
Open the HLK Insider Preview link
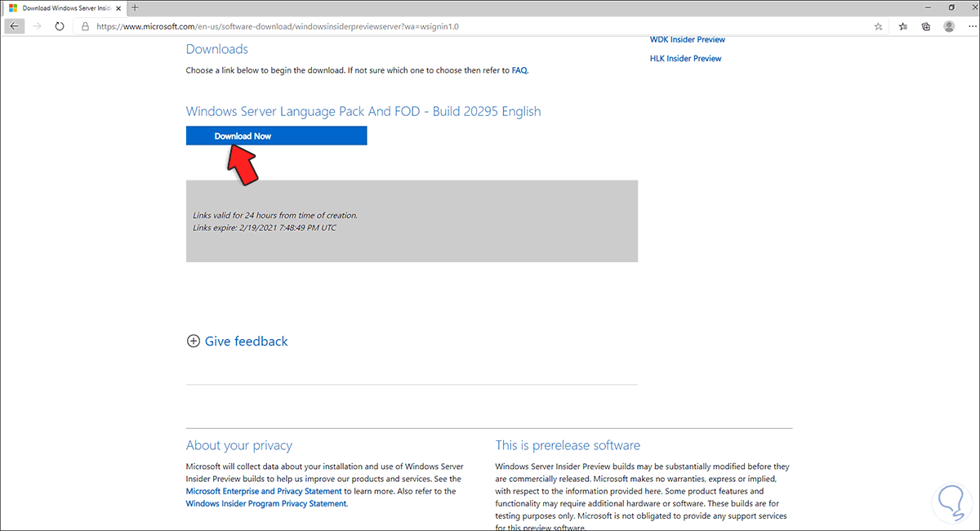point(685,58)
